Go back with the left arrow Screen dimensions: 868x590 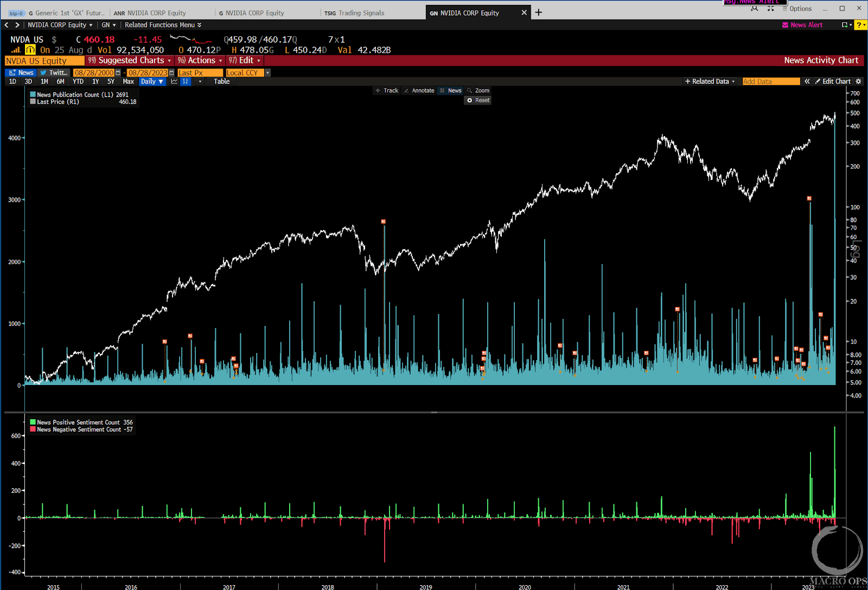7,25
